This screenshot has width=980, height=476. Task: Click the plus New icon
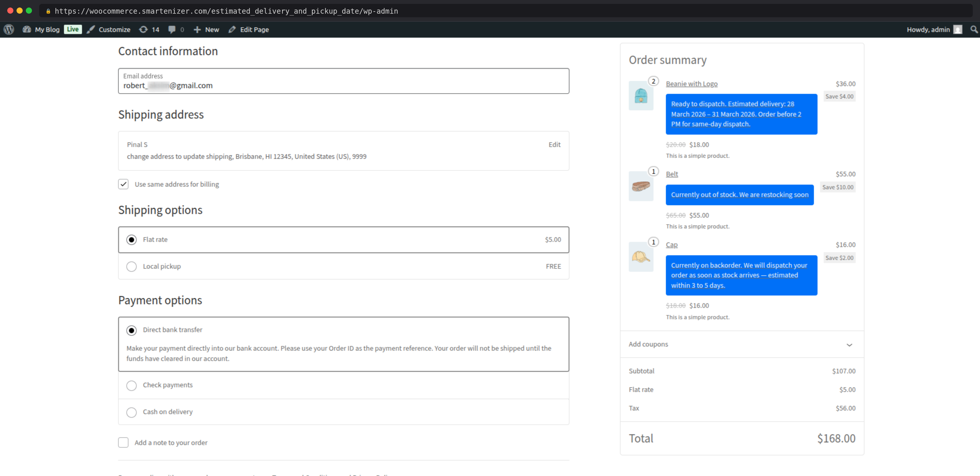pyautogui.click(x=197, y=29)
